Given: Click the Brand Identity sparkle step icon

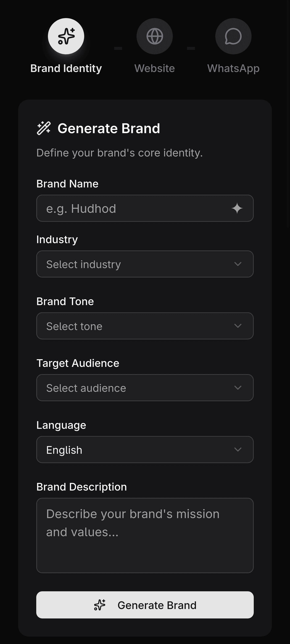Looking at the screenshot, I should tap(66, 36).
